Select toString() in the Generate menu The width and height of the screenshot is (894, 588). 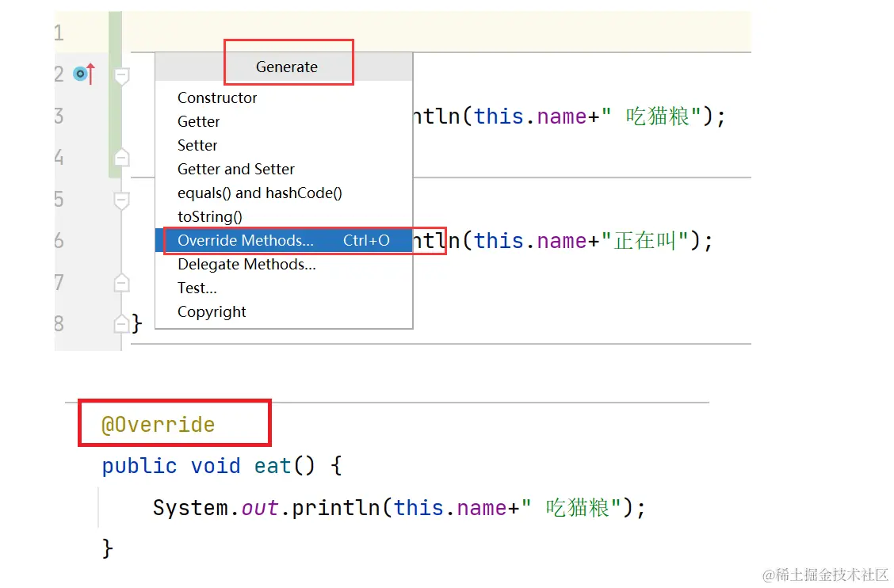click(284, 216)
